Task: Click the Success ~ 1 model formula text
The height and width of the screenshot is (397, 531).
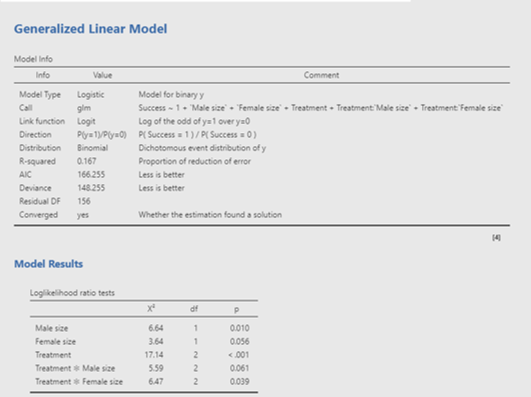Action: (320, 108)
